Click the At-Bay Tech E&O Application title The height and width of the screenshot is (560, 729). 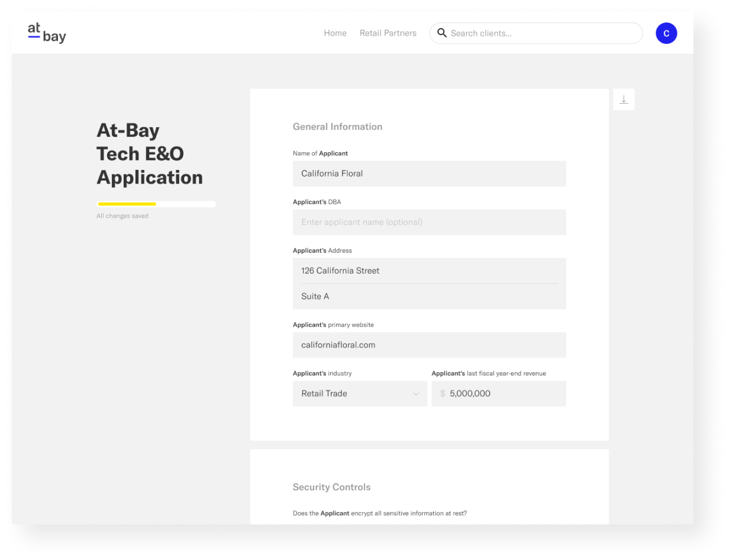tap(150, 154)
